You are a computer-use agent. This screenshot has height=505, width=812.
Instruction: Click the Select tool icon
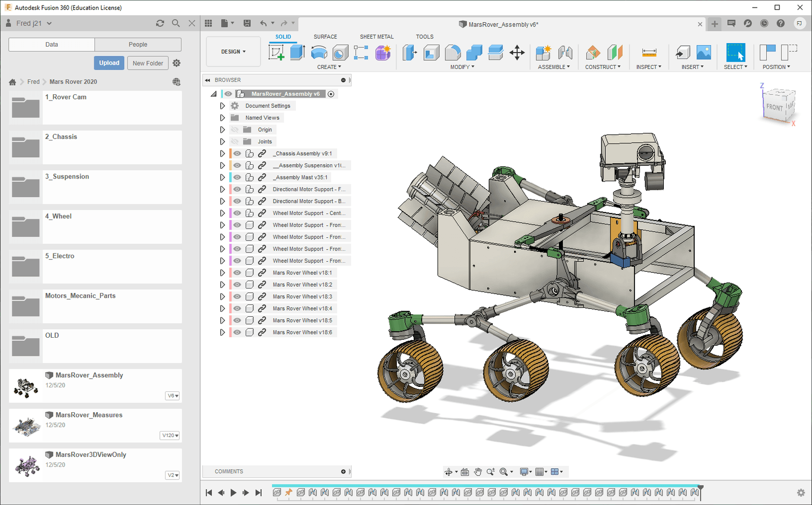click(x=735, y=52)
